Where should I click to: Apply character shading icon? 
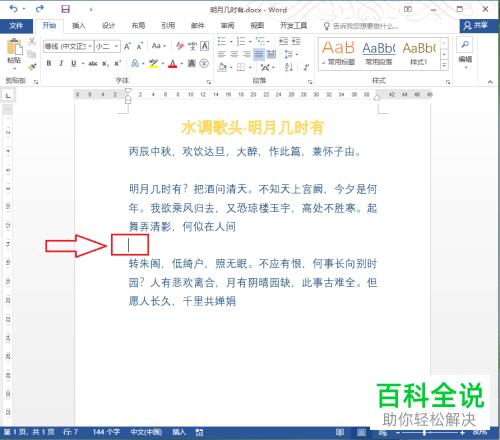click(192, 63)
